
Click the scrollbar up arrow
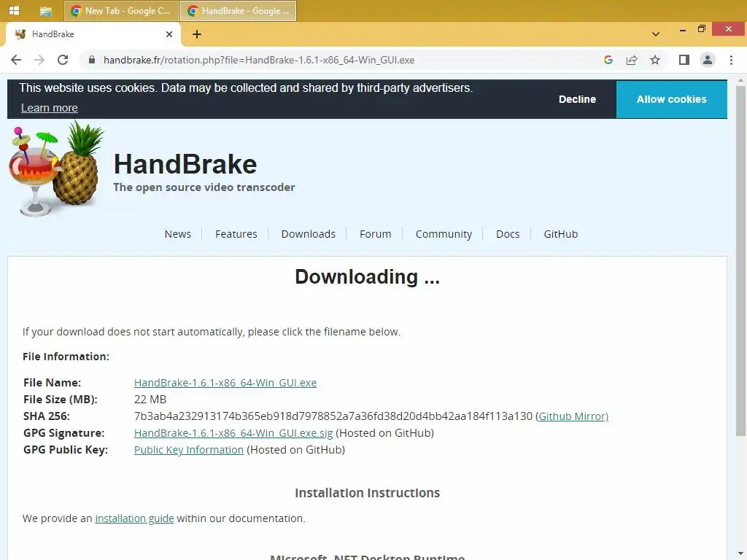pyautogui.click(x=740, y=80)
